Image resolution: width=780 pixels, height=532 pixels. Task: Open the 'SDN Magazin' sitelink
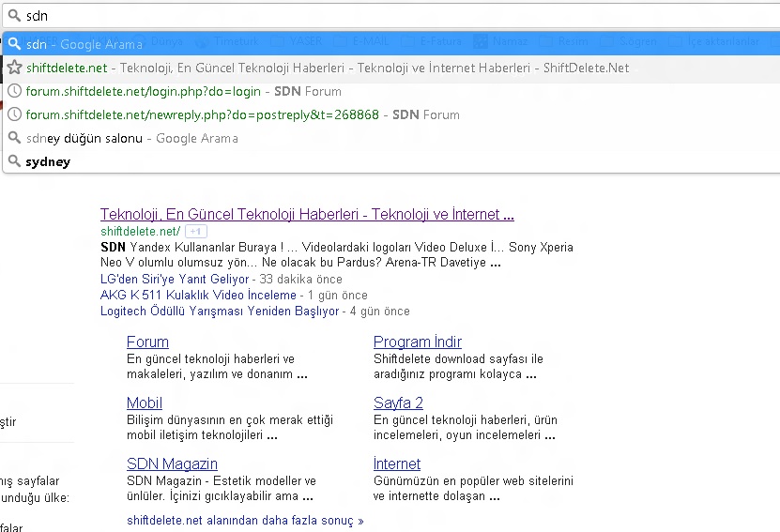pyautogui.click(x=172, y=464)
